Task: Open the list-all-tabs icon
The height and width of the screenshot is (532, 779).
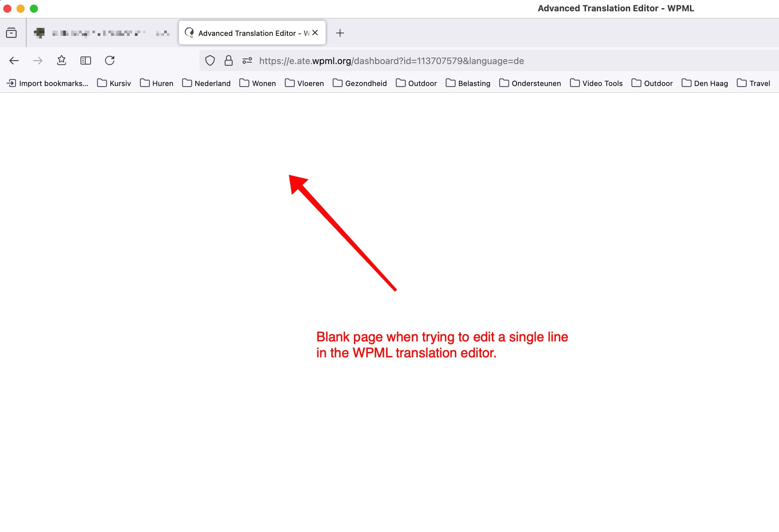Action: tap(11, 33)
